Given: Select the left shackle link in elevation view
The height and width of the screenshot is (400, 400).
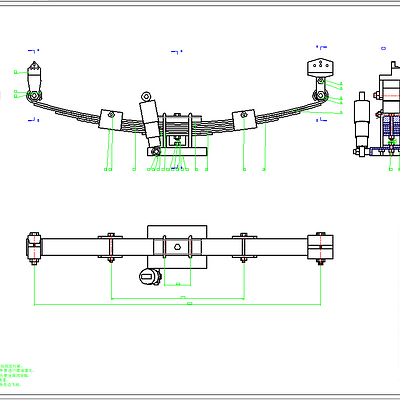Looking at the screenshot, I should [34, 81].
